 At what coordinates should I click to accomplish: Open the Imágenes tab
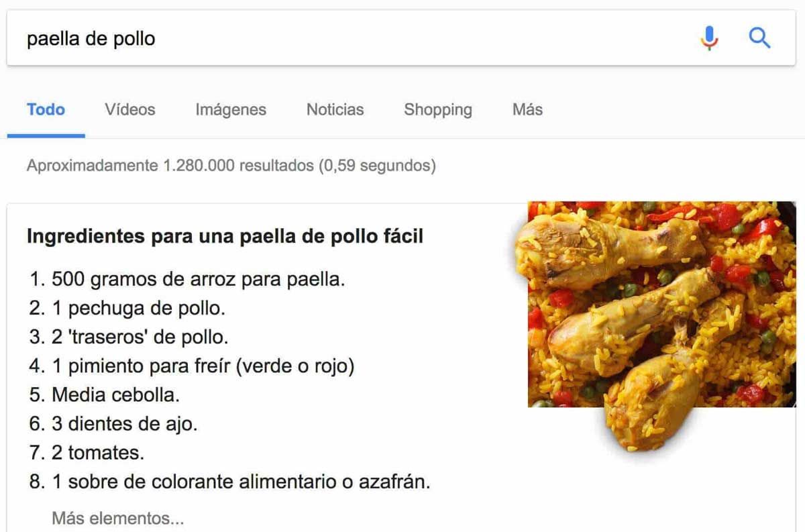[231, 109]
